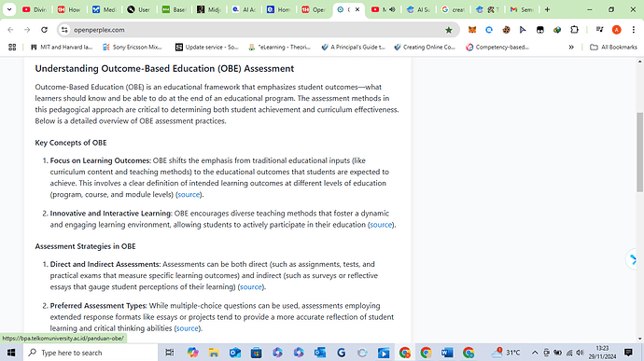Viewport: 644px width, 361px height.
Task: Open the colorful cube extension
Action: click(557, 30)
